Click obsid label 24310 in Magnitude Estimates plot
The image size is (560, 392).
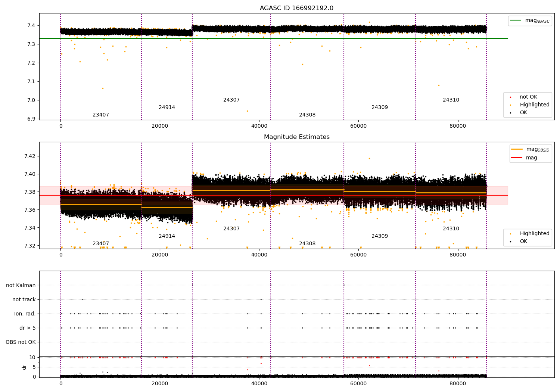coord(451,229)
